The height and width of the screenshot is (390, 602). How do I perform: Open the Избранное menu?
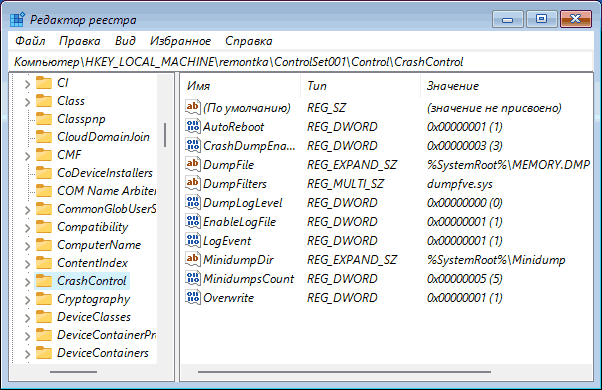(x=180, y=41)
